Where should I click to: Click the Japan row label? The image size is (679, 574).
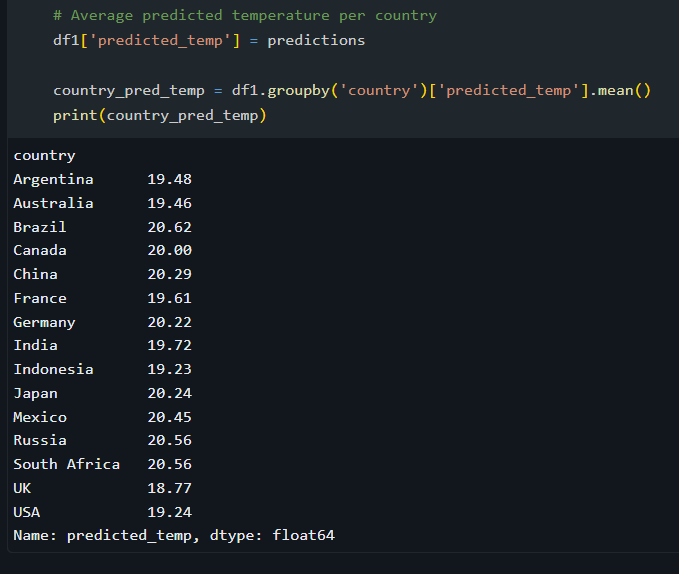pos(35,393)
